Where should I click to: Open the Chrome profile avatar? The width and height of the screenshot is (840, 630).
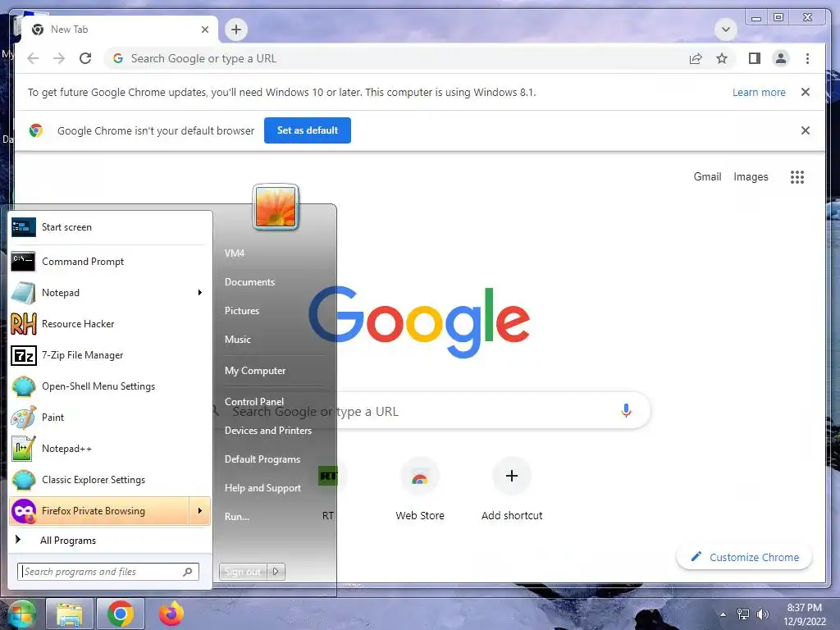[781, 58]
